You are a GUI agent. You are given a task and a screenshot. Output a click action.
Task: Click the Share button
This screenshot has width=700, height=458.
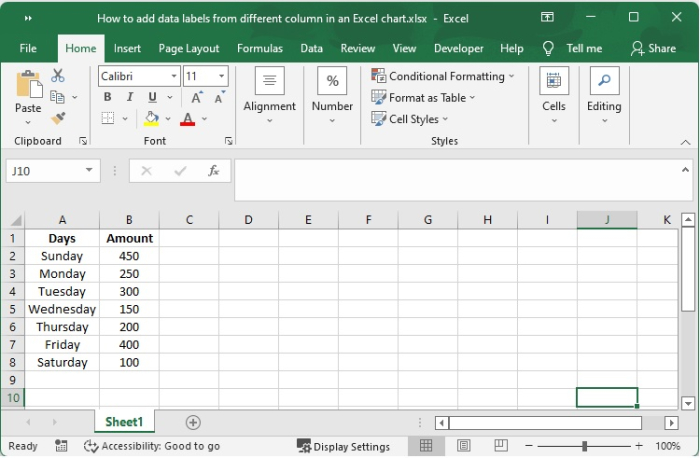[x=653, y=48]
